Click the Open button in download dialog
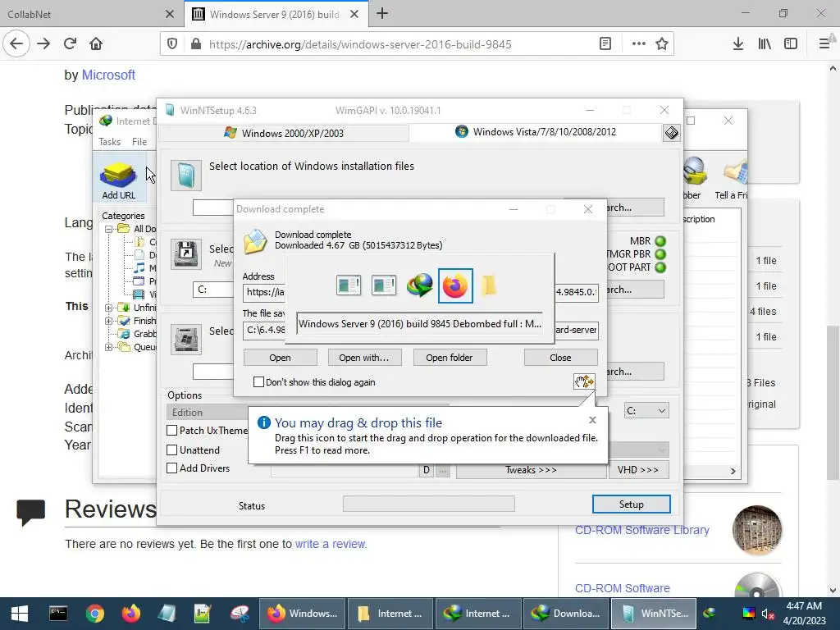This screenshot has width=840, height=630. click(281, 358)
